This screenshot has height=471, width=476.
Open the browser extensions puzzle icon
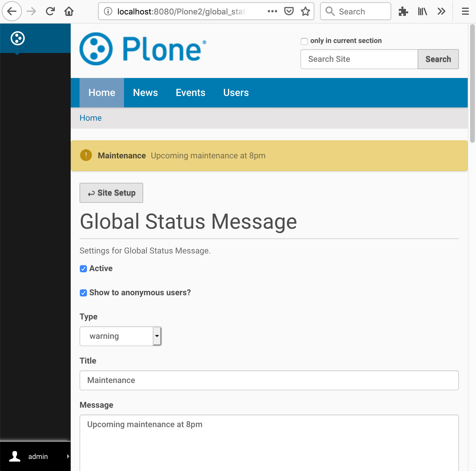(x=403, y=11)
